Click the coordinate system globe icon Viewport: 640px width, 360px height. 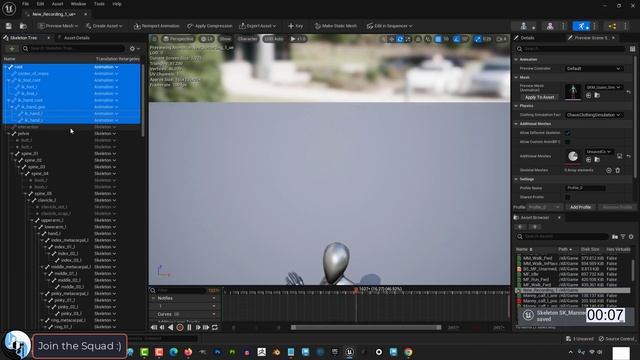click(418, 39)
